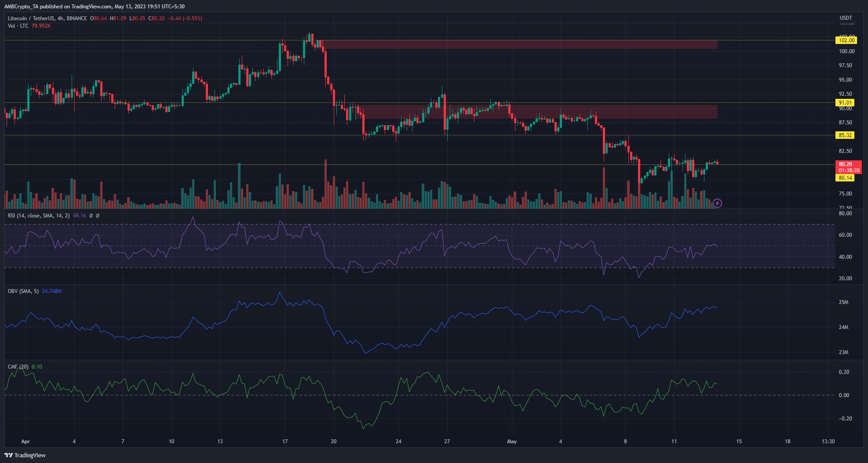Click the 24 date on time axis
Viewport: 868px width, 463px height.
tap(398, 441)
